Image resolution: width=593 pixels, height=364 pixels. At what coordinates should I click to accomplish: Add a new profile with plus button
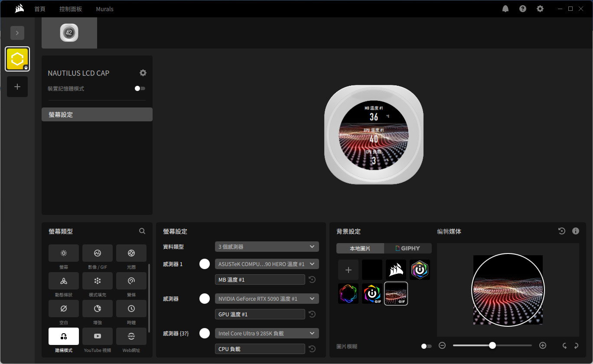17,87
